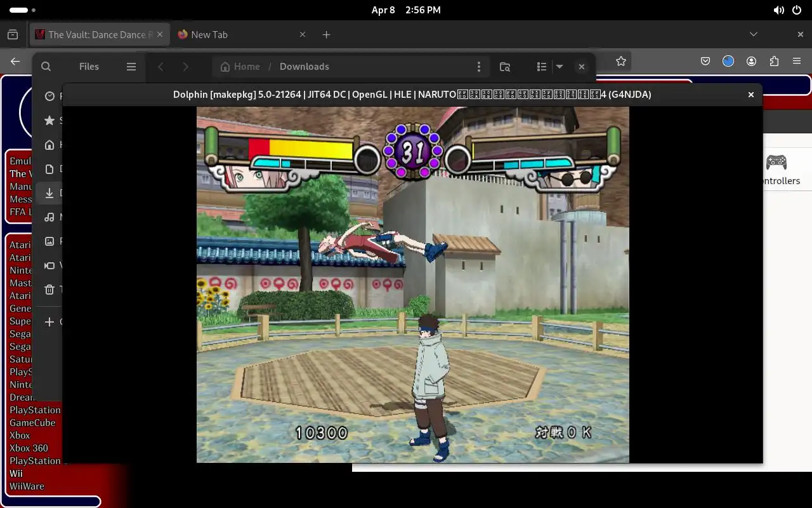Open the Firefox View icon at tab bar left
This screenshot has width=812, height=508.
click(13, 34)
